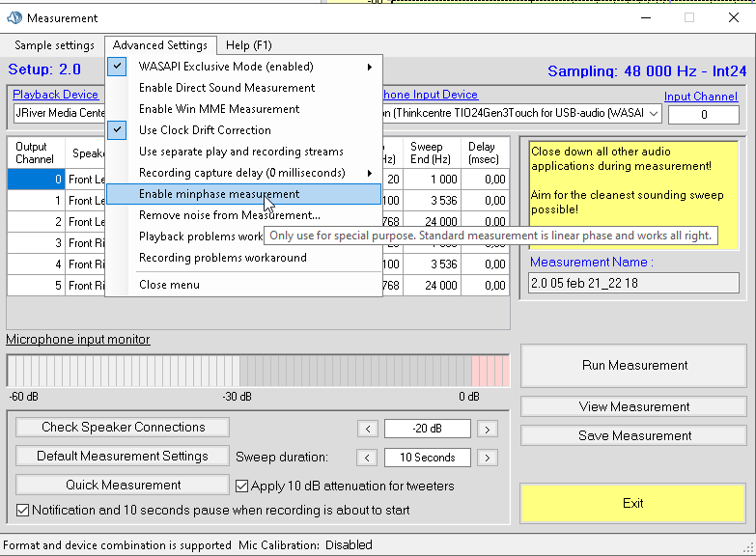Click the Measurement app icon in title bar
The image size is (756, 556).
[x=14, y=17]
